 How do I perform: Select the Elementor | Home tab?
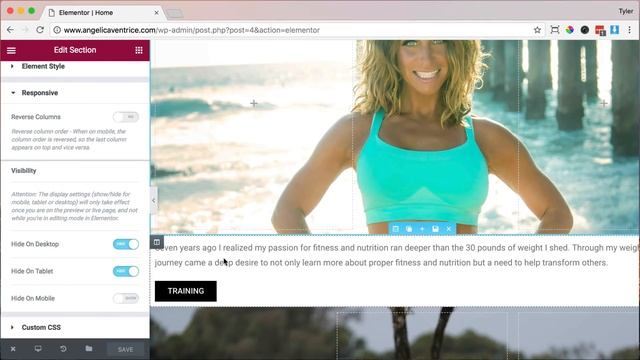[x=102, y=13]
